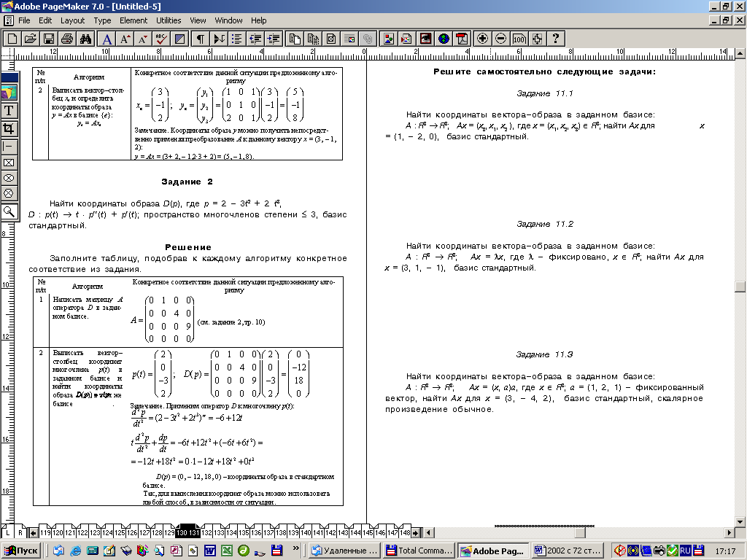Set view to Actual Size 100 icon
The height and width of the screenshot is (560, 747).
(519, 39)
